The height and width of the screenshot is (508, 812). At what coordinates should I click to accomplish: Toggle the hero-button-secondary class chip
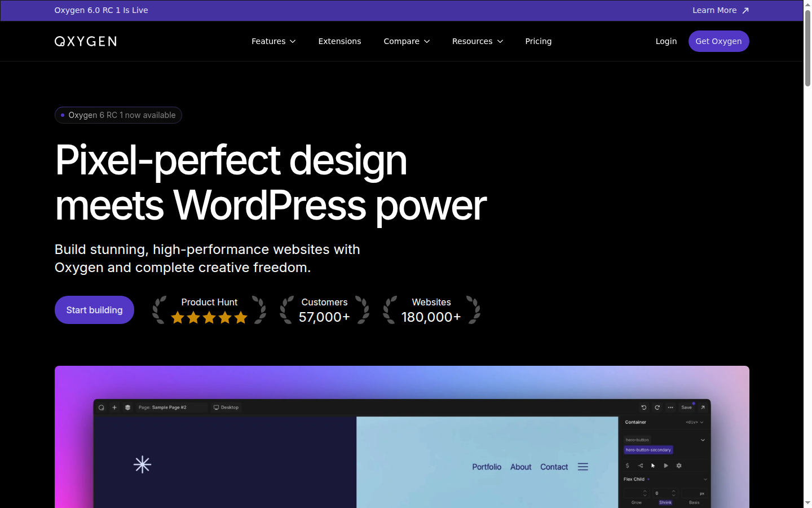(648, 450)
